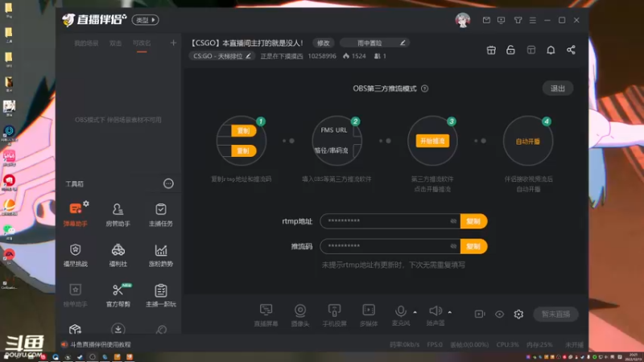
Task: Click the help question mark beside OBS mode title
Action: click(x=425, y=88)
